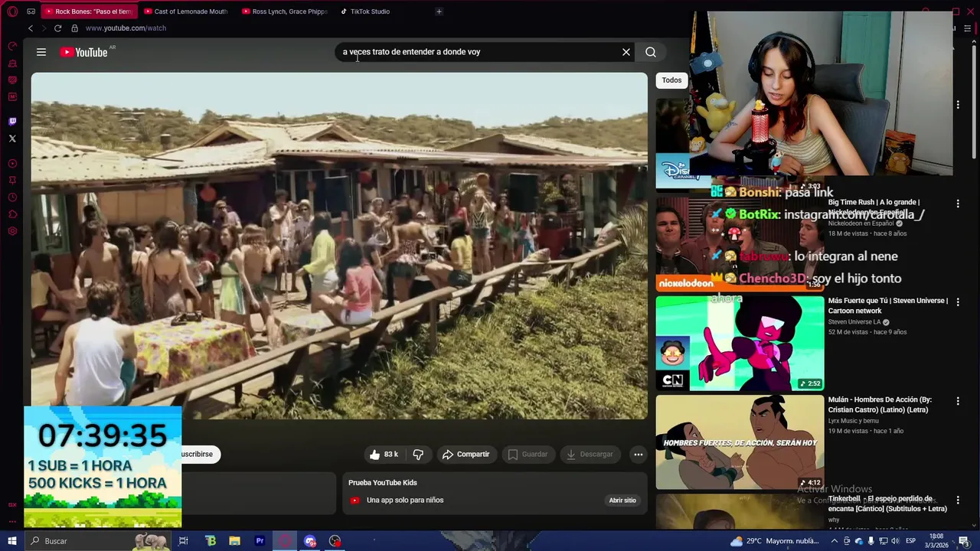
Task: Open sidebar settings gear icon
Action: point(12,231)
